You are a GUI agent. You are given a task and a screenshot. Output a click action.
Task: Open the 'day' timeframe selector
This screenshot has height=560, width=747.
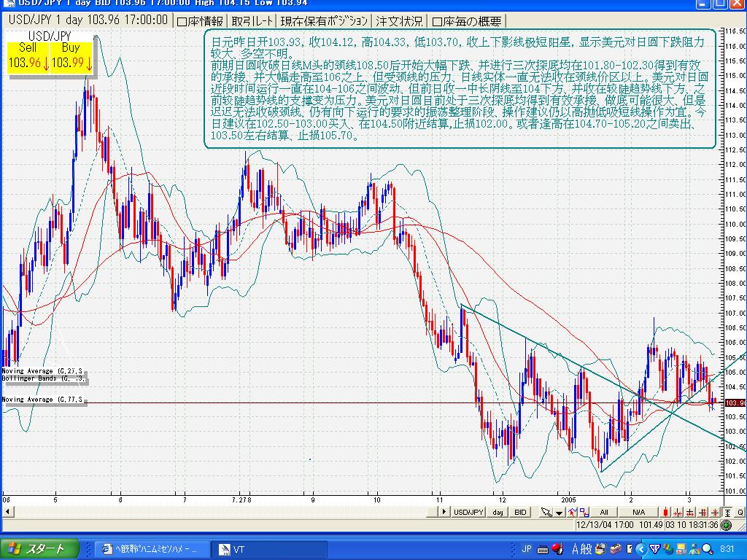tap(498, 513)
